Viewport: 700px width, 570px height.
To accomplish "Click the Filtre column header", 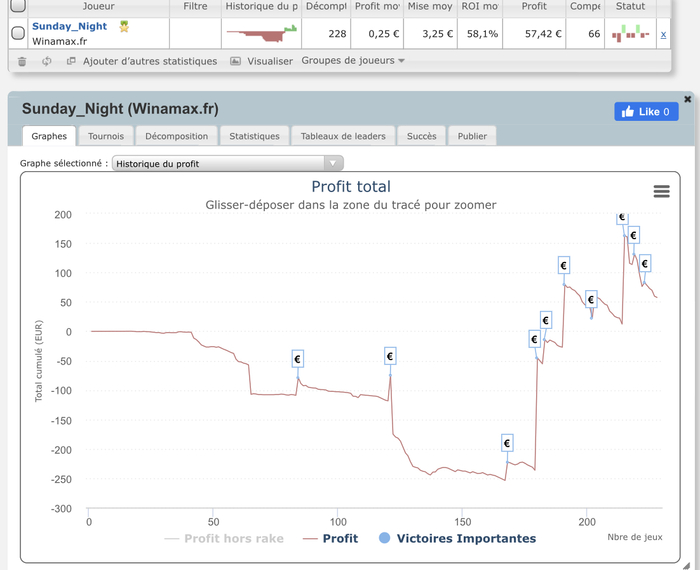I will tap(196, 6).
